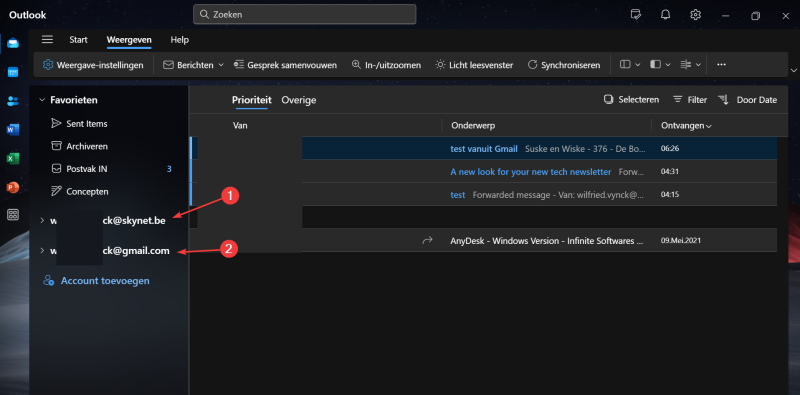800x395 pixels.
Task: Open My Day notes icon in title bar
Action: point(636,15)
